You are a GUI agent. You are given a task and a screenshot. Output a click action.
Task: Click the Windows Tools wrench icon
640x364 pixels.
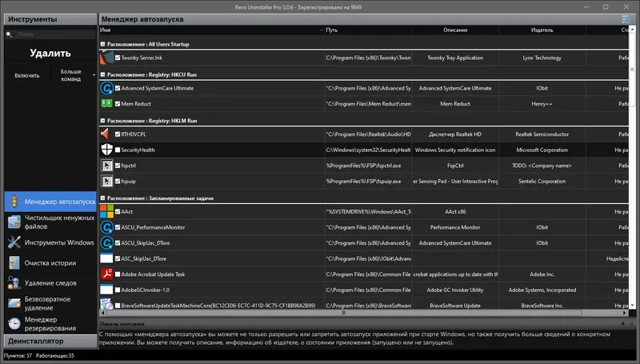click(14, 242)
